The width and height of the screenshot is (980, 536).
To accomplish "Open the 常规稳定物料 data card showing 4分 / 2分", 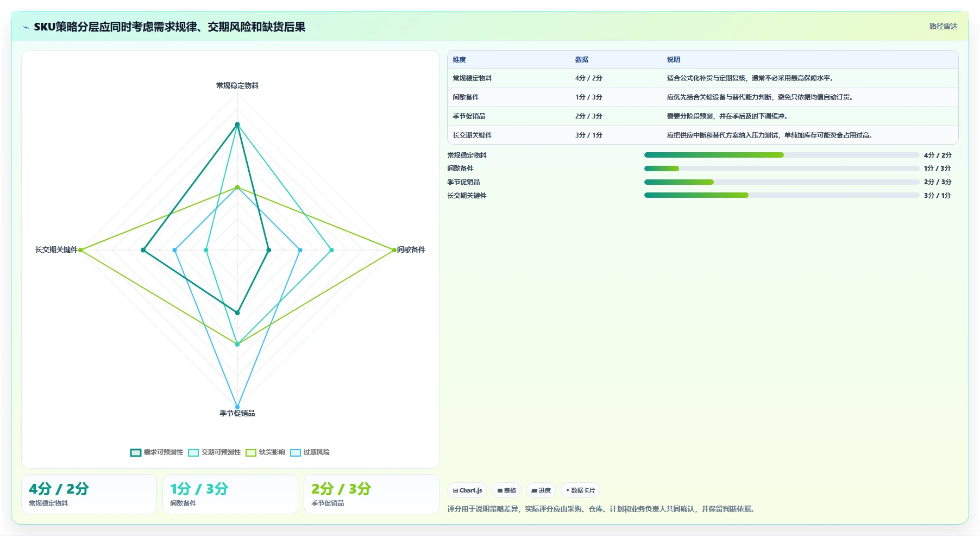I will (x=89, y=494).
